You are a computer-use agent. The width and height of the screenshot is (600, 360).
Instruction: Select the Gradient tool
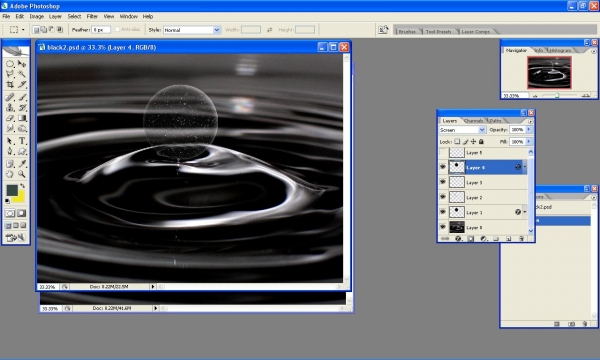click(22, 118)
